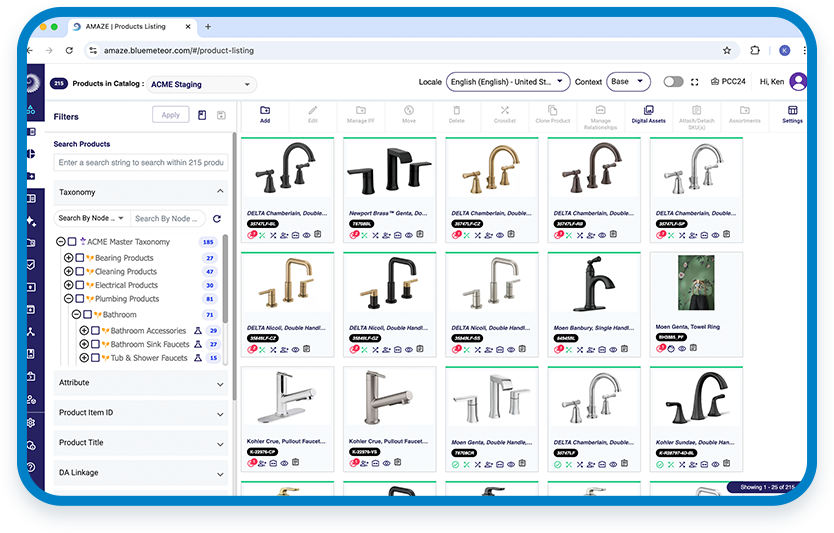834x533 pixels.
Task: Open the Digital Assets tool
Action: click(x=648, y=111)
